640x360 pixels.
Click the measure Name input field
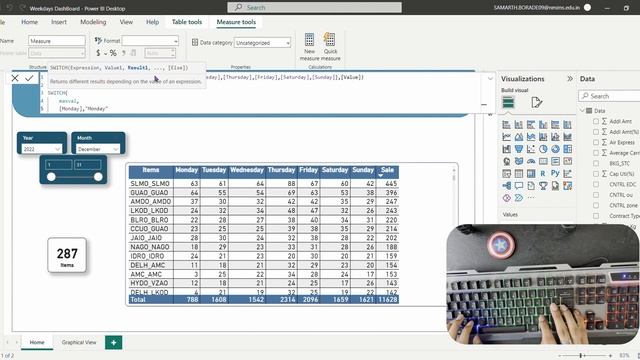pyautogui.click(x=57, y=41)
